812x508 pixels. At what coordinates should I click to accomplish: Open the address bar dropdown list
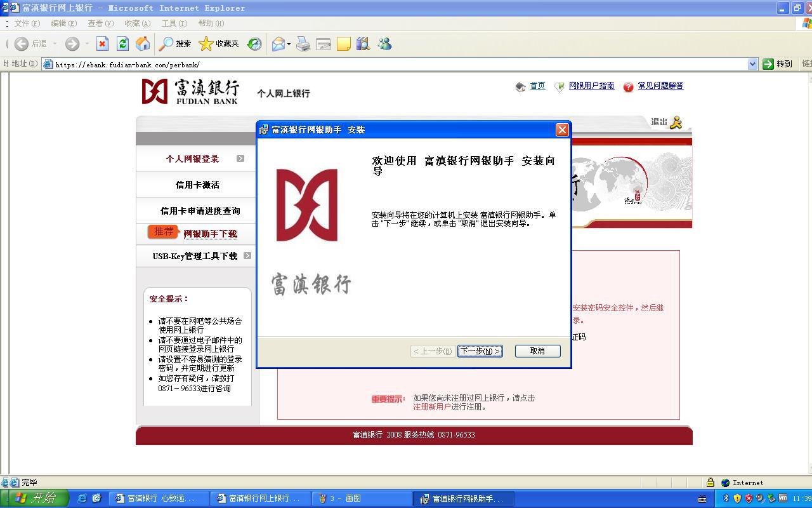coord(752,64)
